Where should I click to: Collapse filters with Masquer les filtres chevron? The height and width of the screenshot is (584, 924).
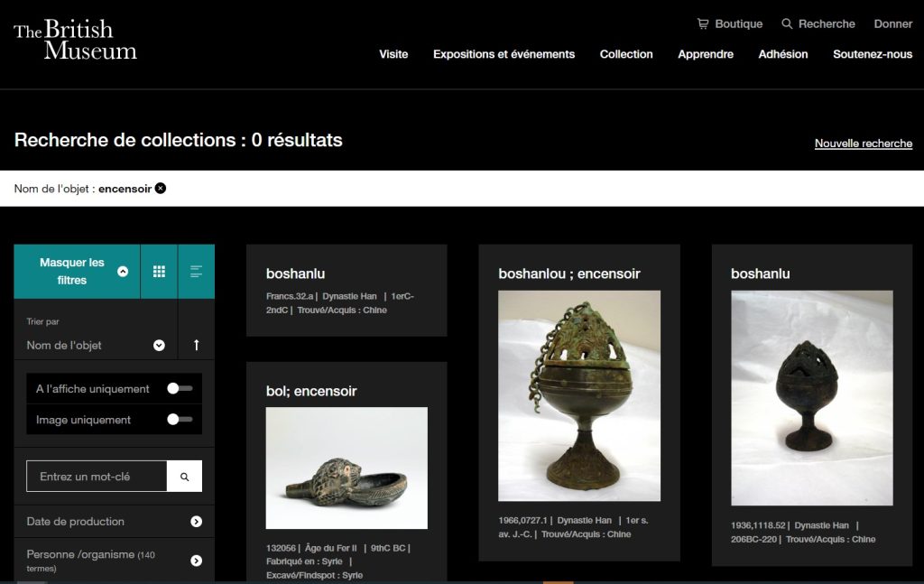click(x=123, y=272)
